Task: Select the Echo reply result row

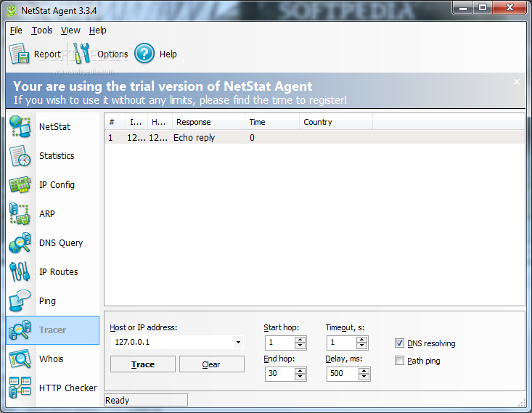Action: [x=314, y=137]
